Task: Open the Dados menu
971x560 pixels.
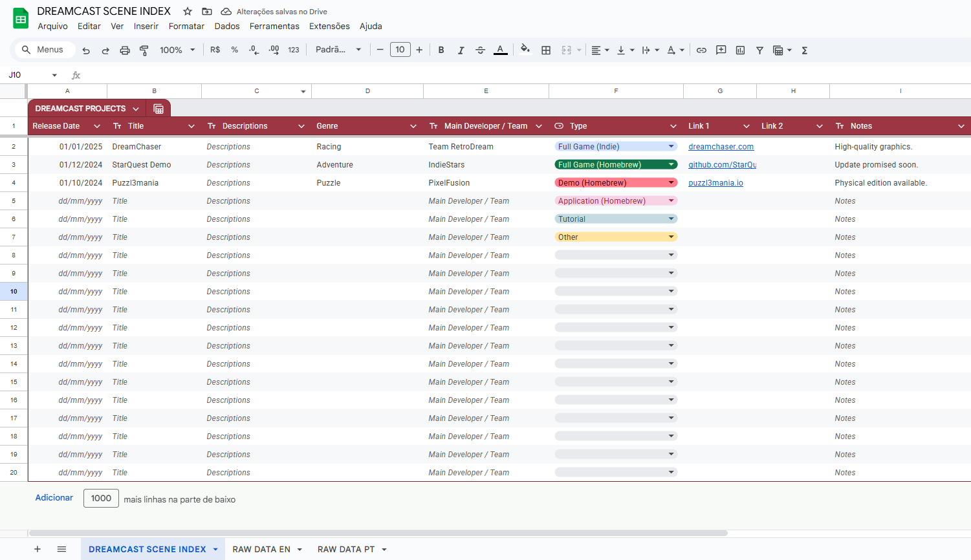Action: tap(227, 27)
